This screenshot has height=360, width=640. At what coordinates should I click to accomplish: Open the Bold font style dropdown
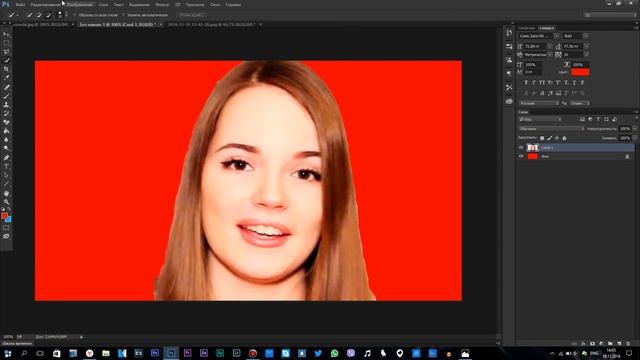(x=586, y=36)
